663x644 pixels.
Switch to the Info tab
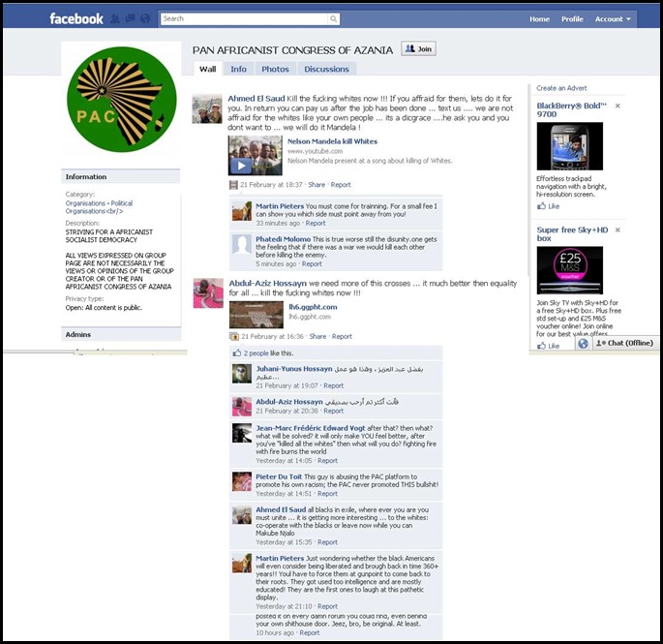pyautogui.click(x=238, y=69)
